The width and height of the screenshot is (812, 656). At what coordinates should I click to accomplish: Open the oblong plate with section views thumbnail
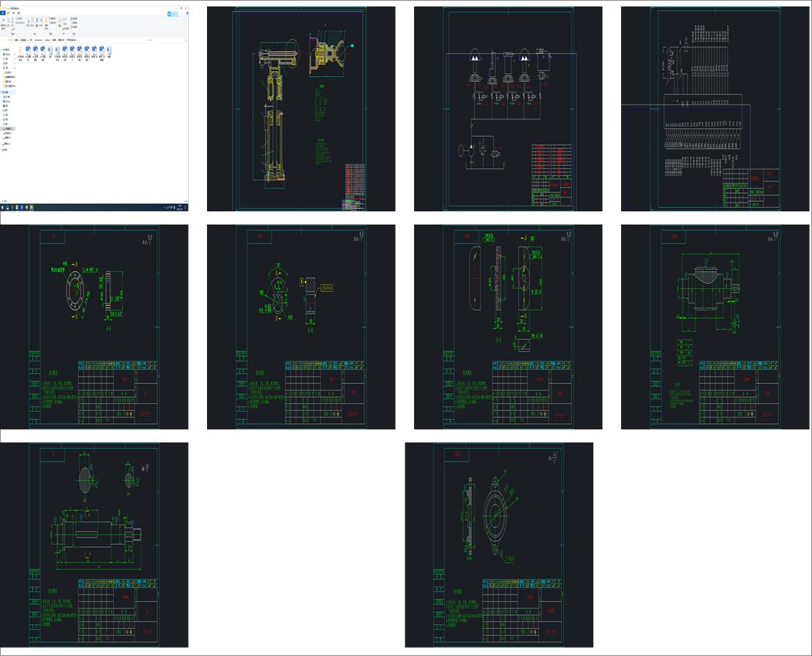click(x=508, y=327)
